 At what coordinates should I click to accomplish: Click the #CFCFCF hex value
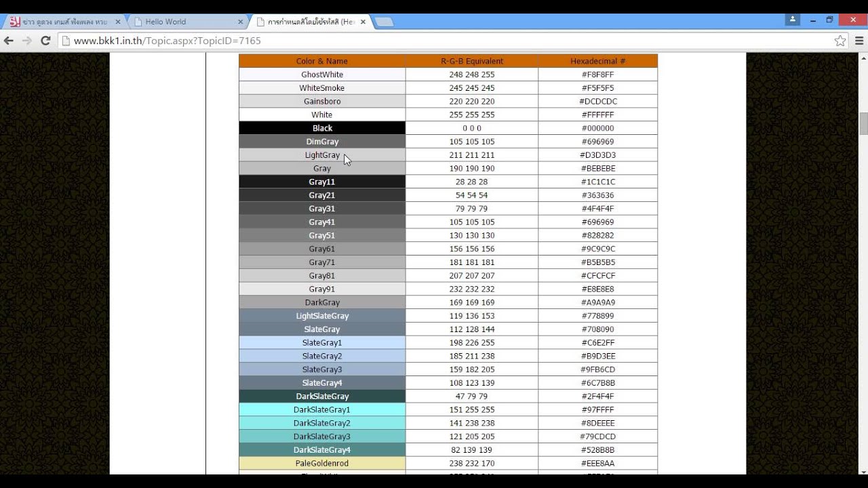tap(597, 276)
